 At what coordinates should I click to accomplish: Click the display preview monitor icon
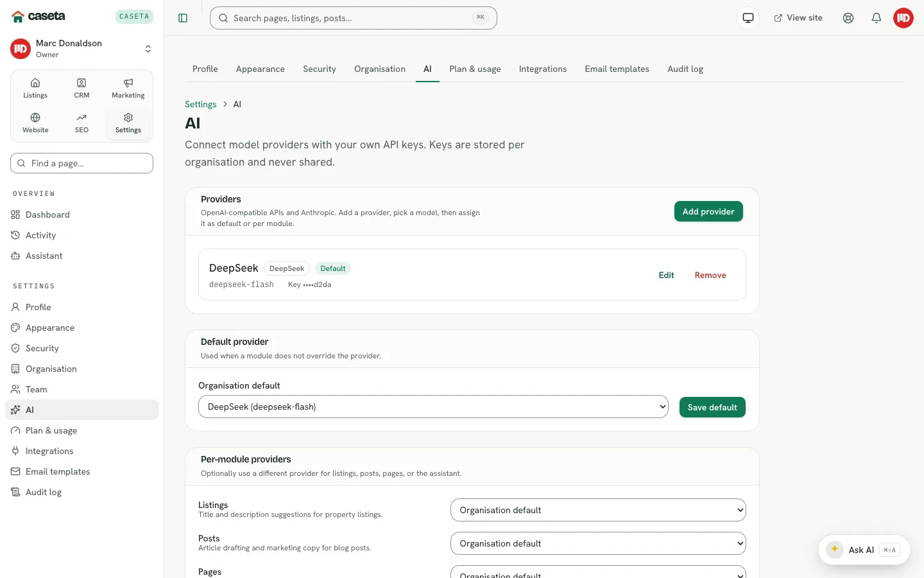point(748,18)
